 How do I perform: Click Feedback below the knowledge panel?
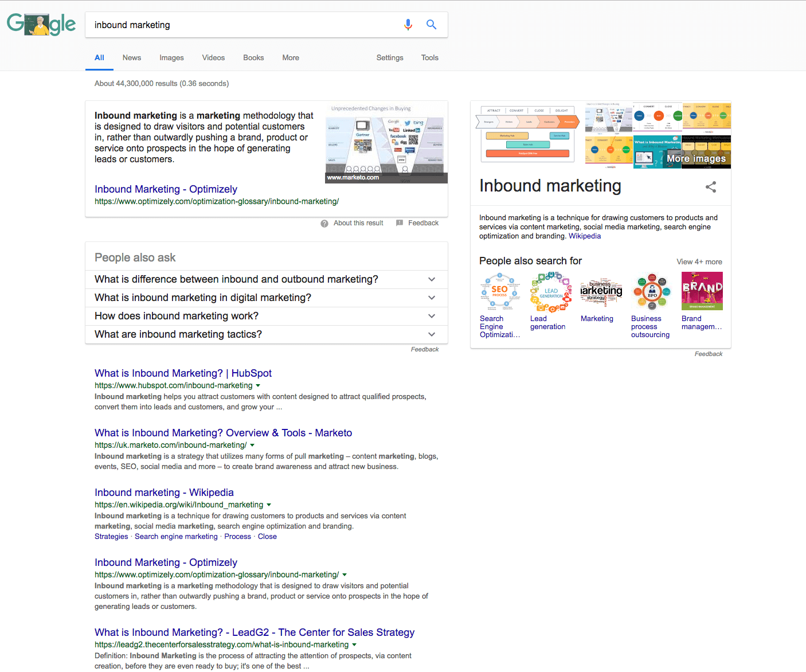709,354
